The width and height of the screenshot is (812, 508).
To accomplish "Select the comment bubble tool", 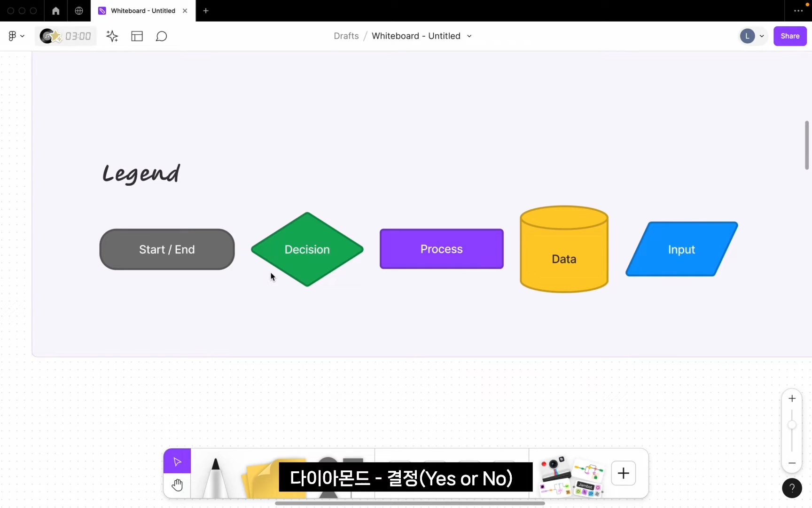I will [x=161, y=36].
